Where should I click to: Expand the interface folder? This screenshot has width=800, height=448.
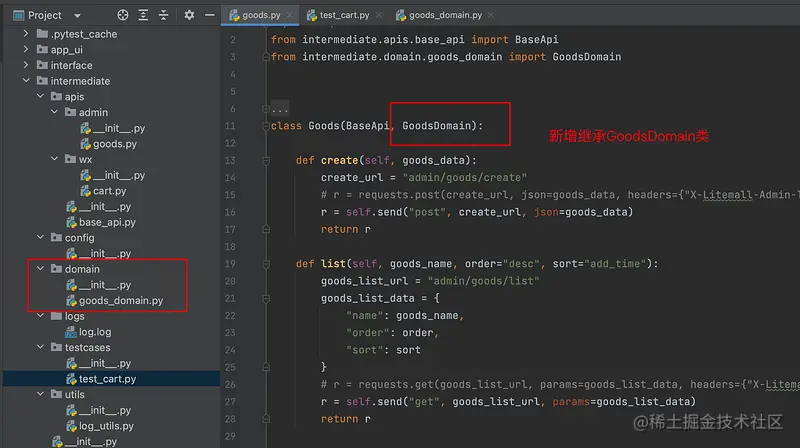pyautogui.click(x=26, y=65)
